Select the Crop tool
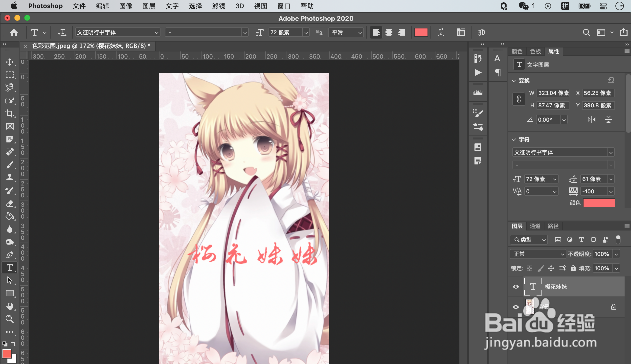Image resolution: width=631 pixels, height=364 pixels. pyautogui.click(x=10, y=113)
